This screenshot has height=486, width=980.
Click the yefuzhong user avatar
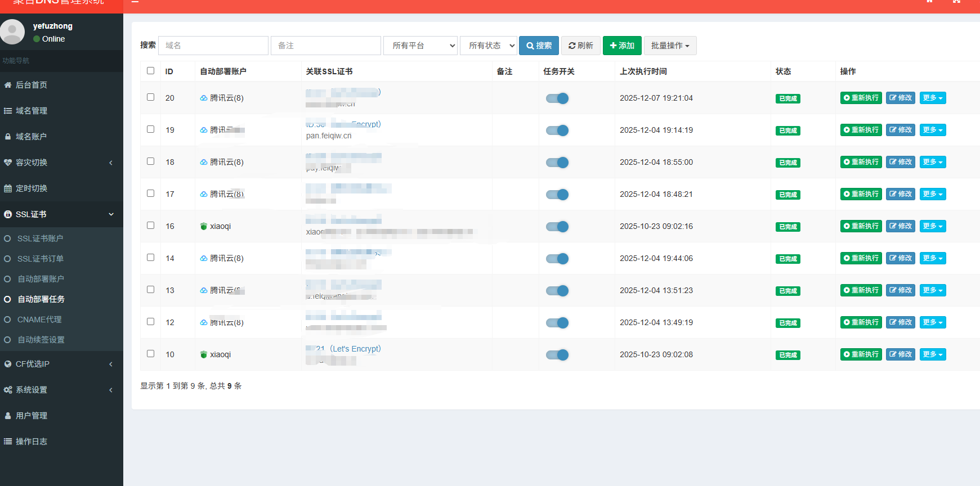pyautogui.click(x=12, y=31)
